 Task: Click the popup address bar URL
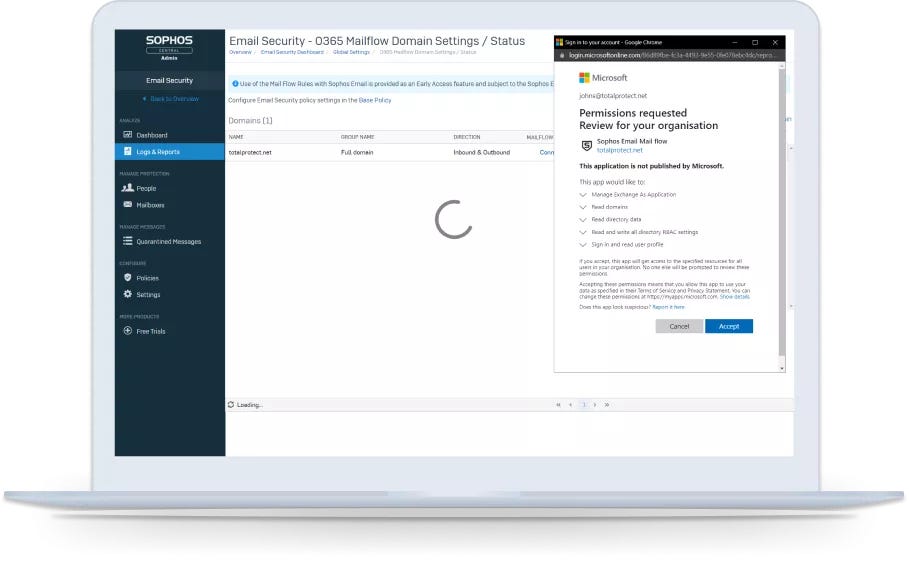(x=670, y=55)
